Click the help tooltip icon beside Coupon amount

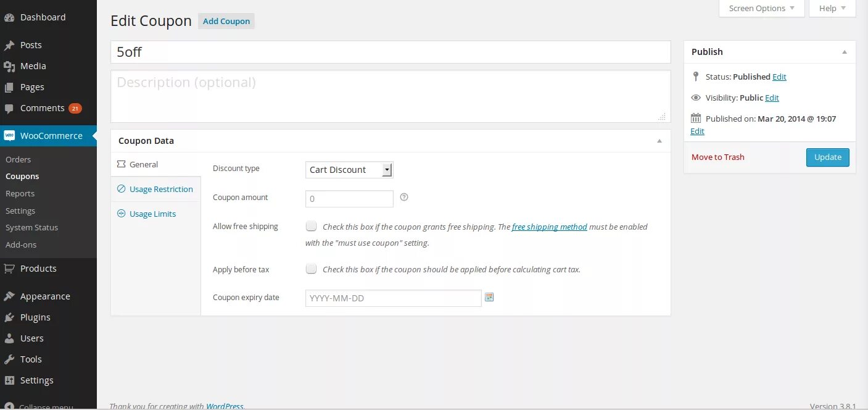click(x=404, y=198)
